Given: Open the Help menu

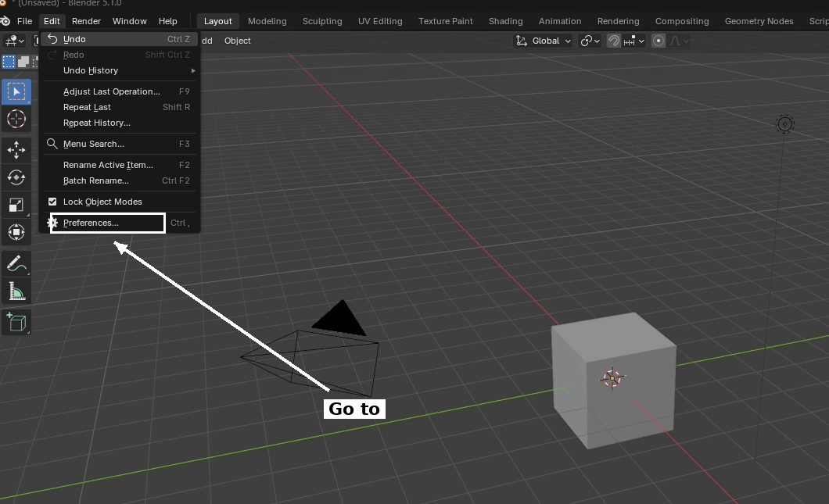Looking at the screenshot, I should click(167, 21).
